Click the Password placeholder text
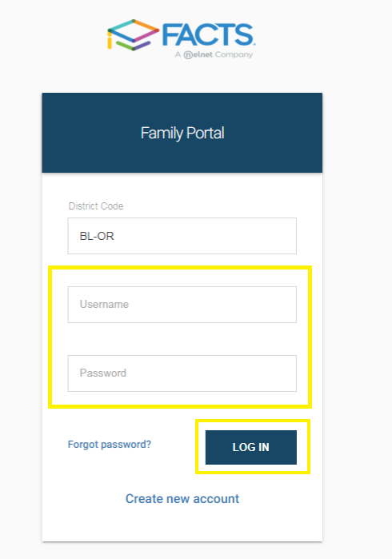This screenshot has width=392, height=559. pos(103,373)
